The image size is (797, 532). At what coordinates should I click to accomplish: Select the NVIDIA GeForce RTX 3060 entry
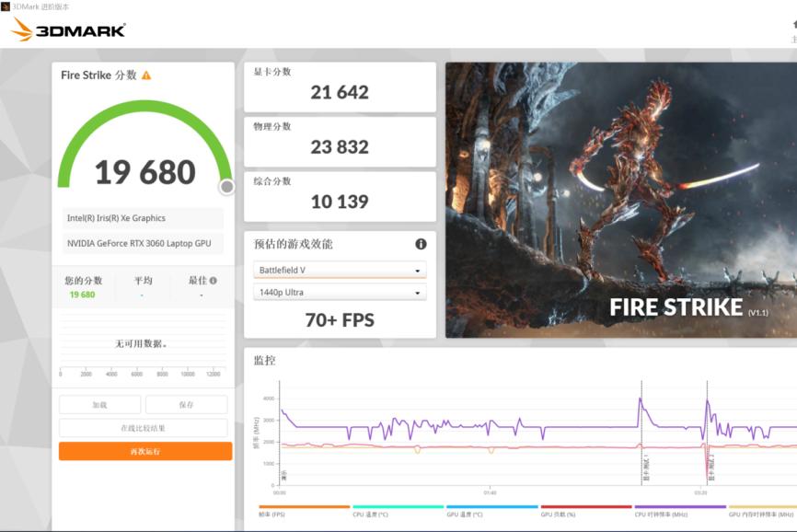[x=143, y=243]
